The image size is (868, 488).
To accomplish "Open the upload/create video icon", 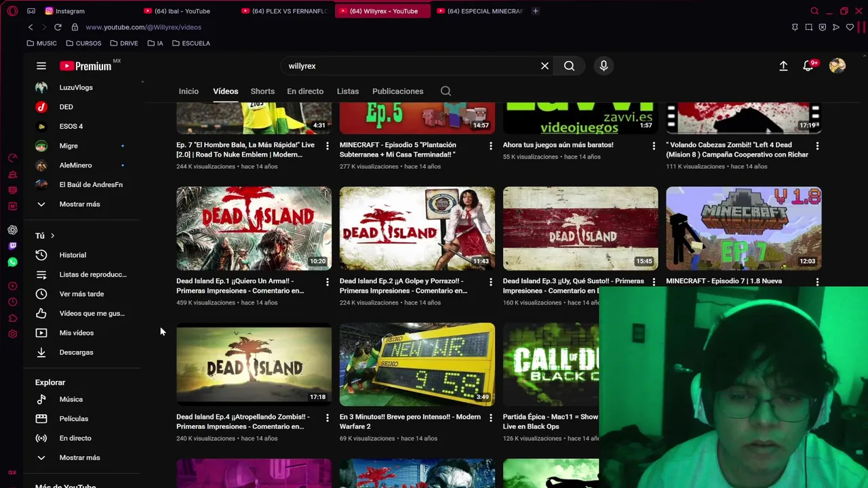I will pos(783,66).
